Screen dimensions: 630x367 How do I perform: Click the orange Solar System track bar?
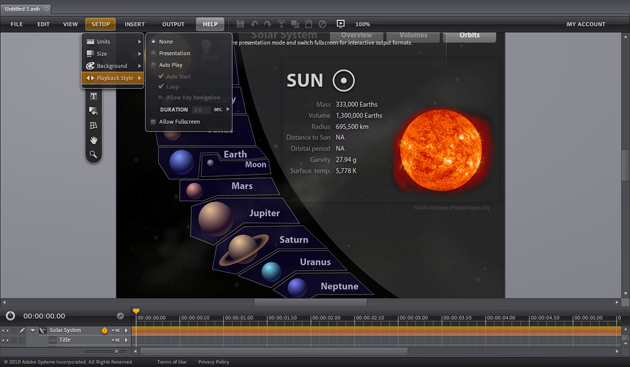376,330
